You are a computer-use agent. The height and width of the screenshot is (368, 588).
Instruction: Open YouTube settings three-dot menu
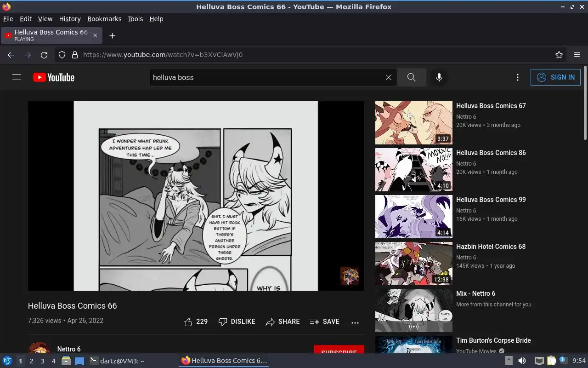[x=518, y=77]
